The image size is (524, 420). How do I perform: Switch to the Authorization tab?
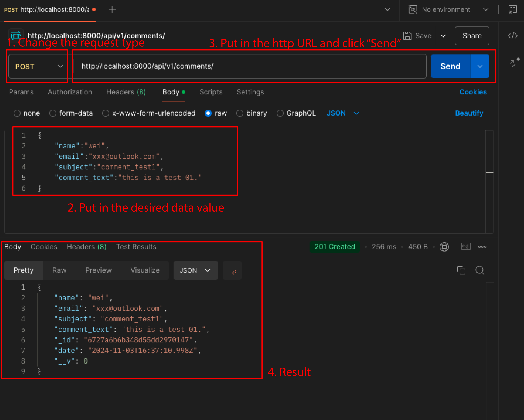(x=70, y=92)
